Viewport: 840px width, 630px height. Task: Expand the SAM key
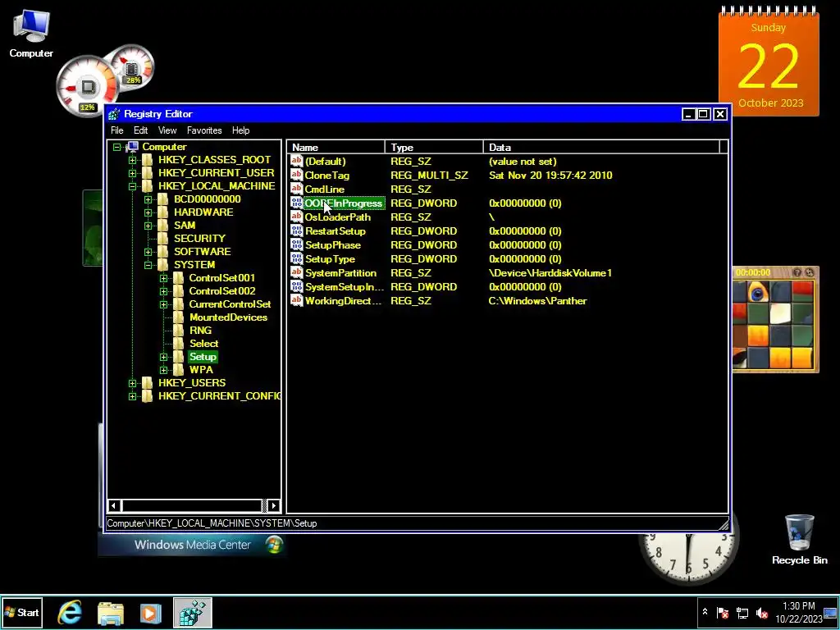point(148,226)
